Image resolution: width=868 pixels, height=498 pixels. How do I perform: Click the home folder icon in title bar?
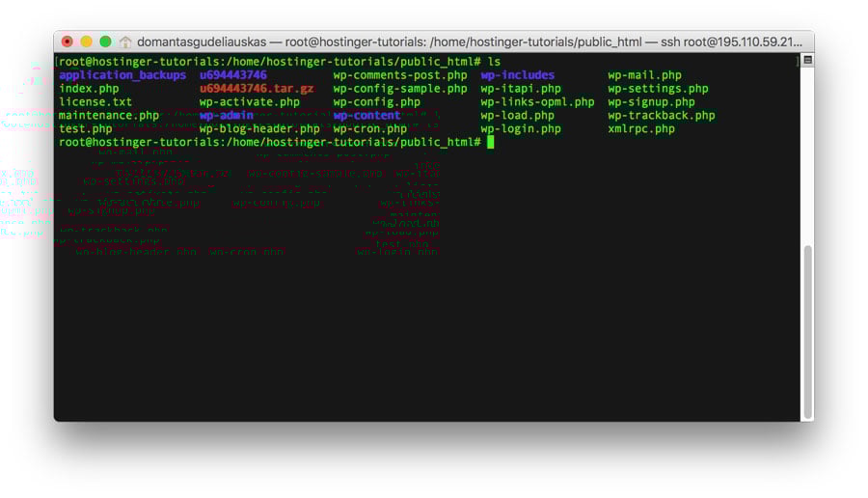125,42
